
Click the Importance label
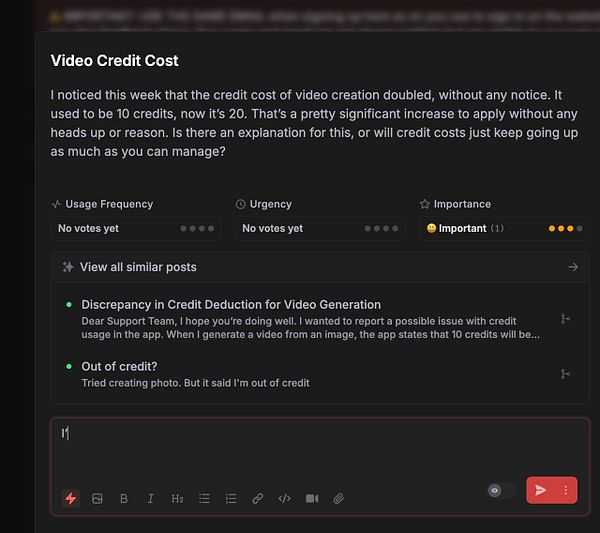point(462,204)
